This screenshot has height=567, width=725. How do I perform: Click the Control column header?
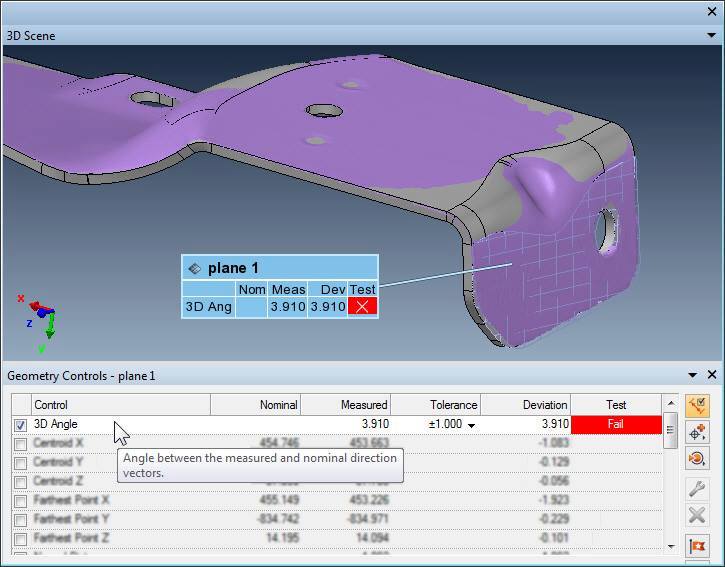click(x=121, y=405)
